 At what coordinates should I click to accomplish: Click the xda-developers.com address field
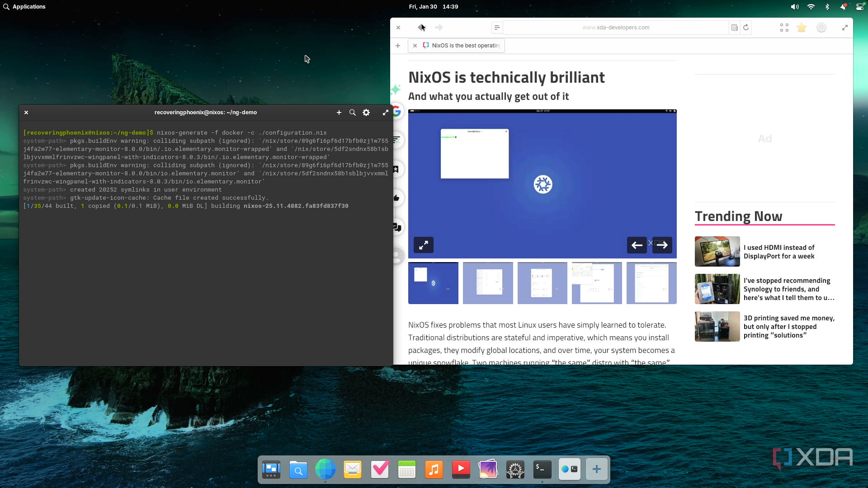[x=616, y=28]
